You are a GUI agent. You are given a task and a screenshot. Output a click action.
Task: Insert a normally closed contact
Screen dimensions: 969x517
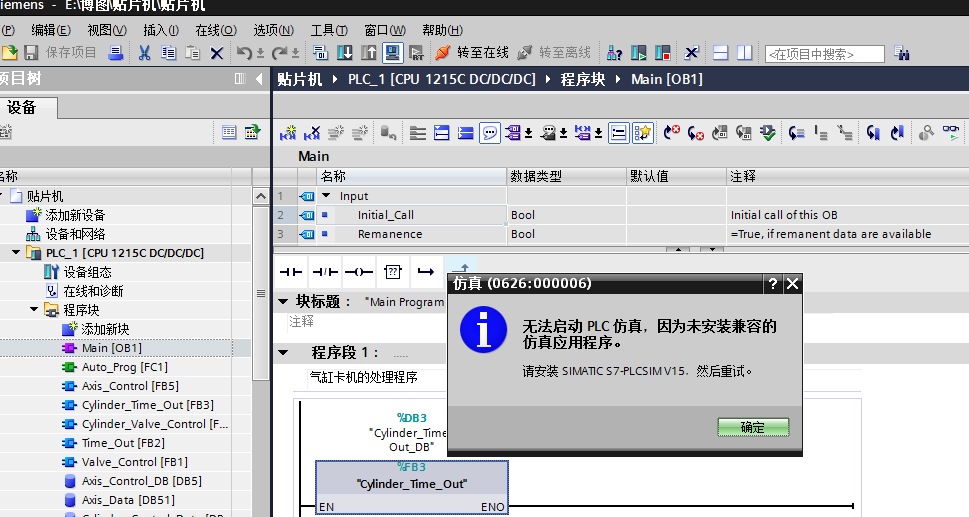tap(324, 271)
